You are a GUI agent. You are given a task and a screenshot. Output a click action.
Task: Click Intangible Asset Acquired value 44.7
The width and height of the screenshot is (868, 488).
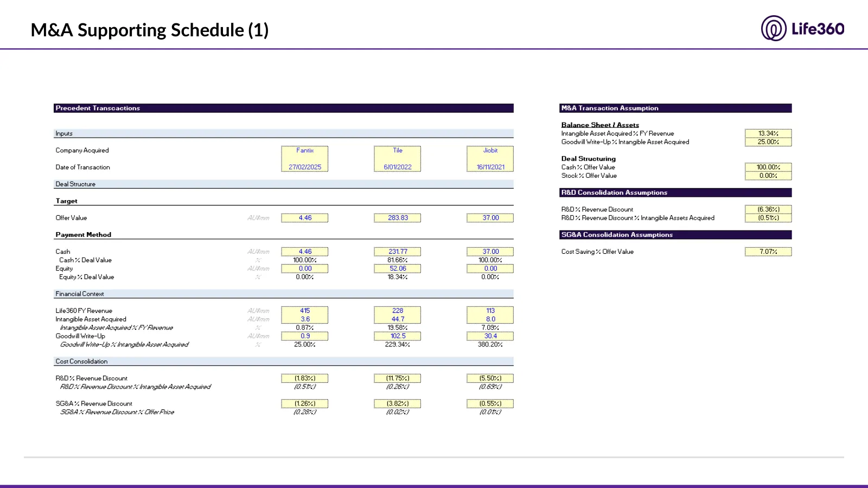click(398, 319)
